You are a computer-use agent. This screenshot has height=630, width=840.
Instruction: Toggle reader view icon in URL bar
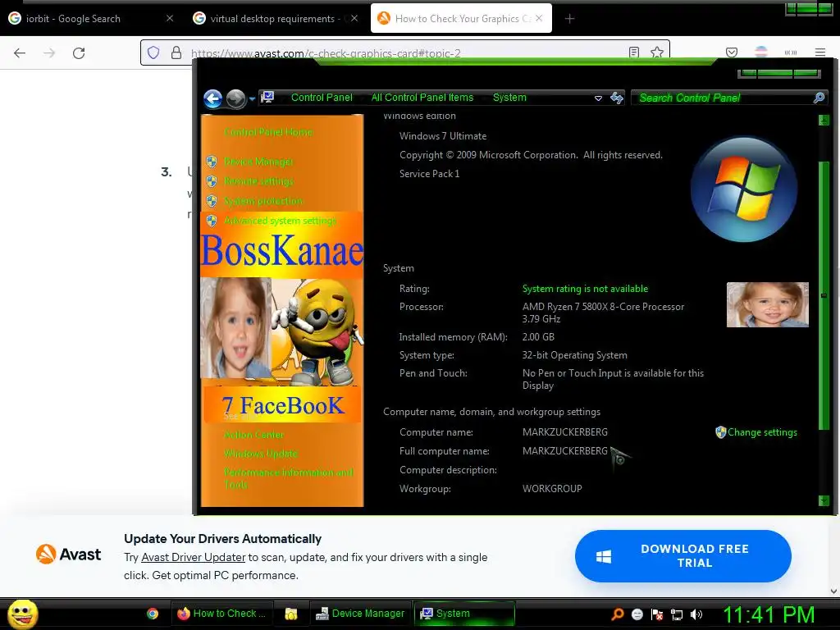634,52
